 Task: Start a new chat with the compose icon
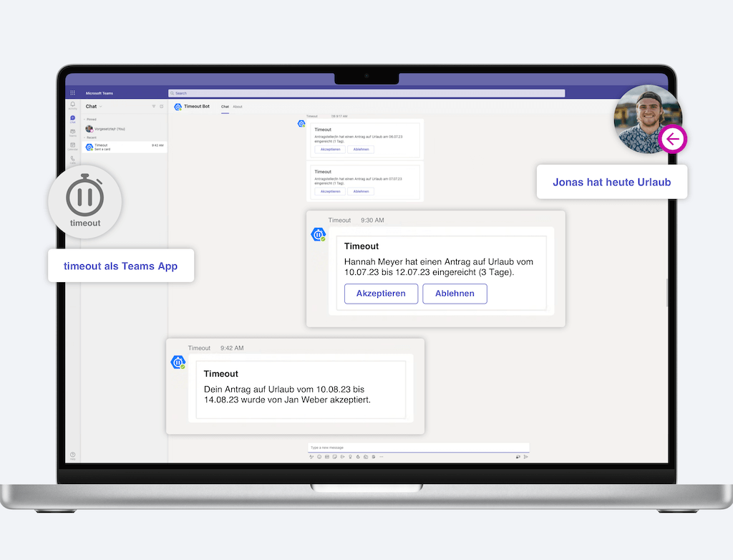(x=162, y=106)
